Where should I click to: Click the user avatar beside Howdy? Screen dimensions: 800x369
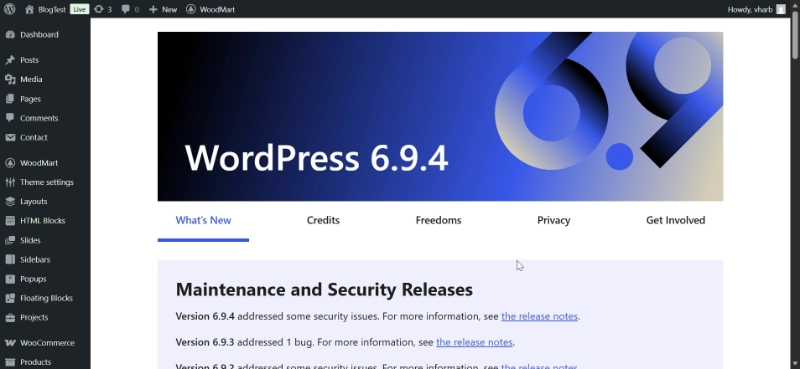[x=781, y=9]
